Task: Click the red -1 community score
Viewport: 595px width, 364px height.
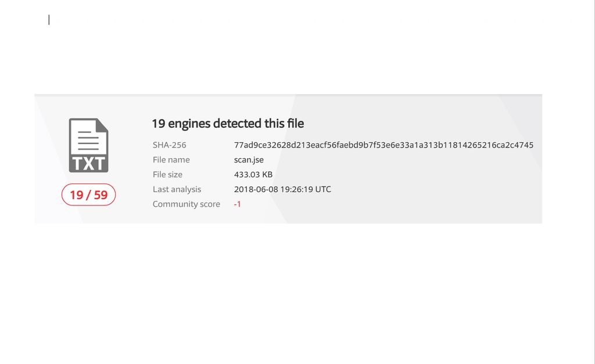Action: click(237, 204)
